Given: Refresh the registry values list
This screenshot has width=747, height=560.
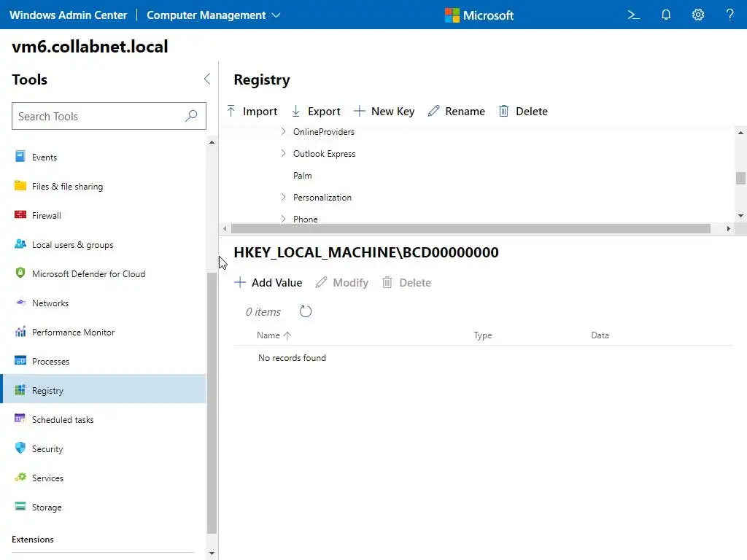Looking at the screenshot, I should tap(306, 311).
